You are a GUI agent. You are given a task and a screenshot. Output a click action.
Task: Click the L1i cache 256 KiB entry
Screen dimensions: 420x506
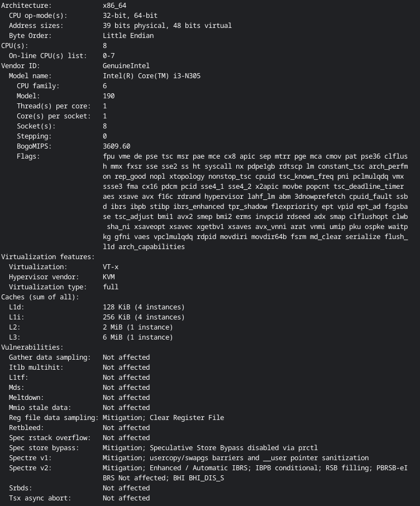click(x=144, y=317)
